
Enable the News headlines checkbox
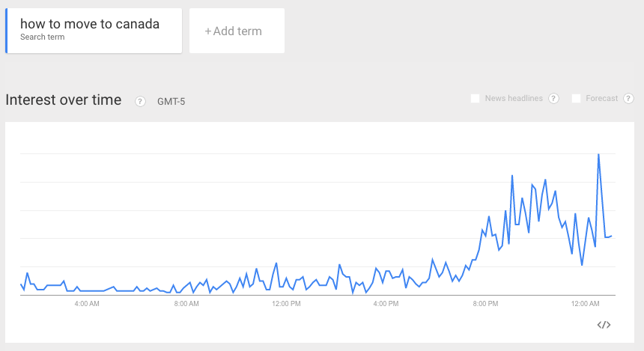(475, 99)
